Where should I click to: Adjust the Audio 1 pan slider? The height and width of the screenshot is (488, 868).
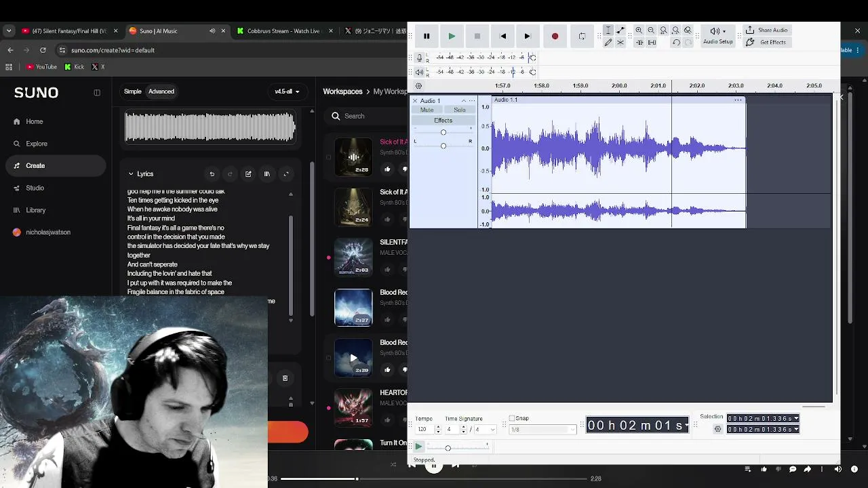tap(443, 146)
